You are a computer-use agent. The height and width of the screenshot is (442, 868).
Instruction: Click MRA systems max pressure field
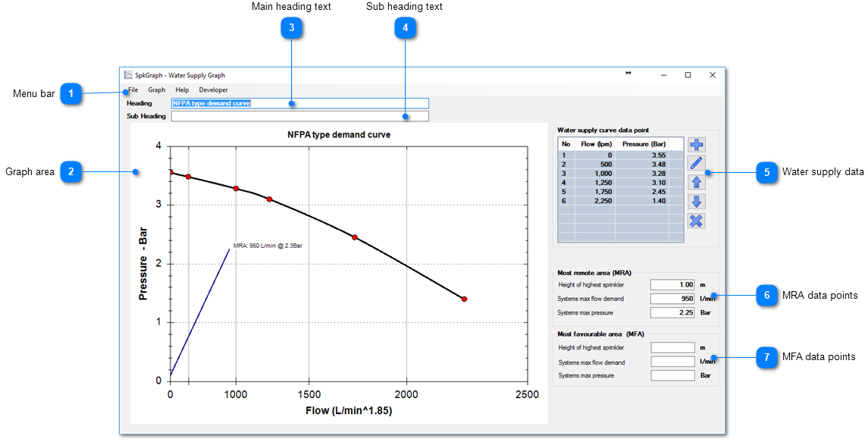tap(672, 312)
